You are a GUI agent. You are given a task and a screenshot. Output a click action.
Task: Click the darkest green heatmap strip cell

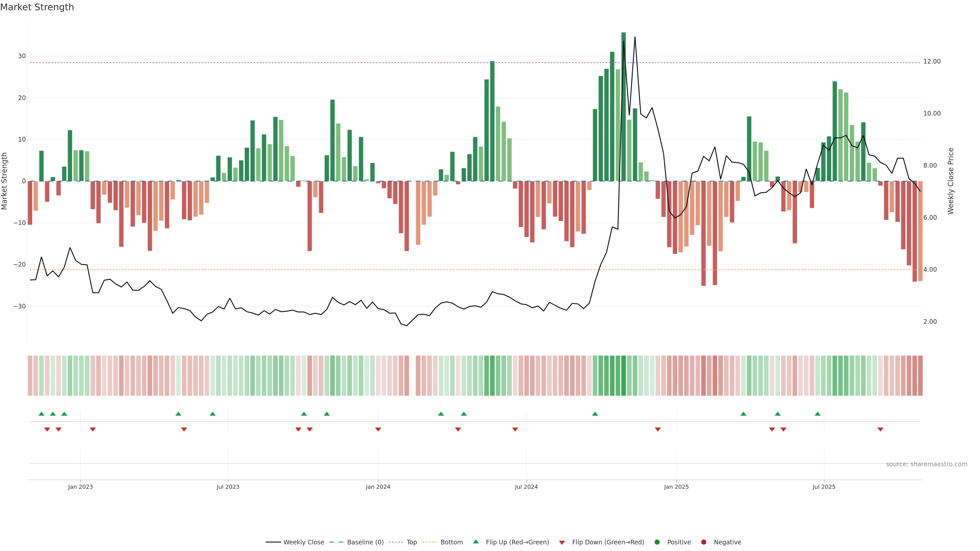pyautogui.click(x=623, y=376)
